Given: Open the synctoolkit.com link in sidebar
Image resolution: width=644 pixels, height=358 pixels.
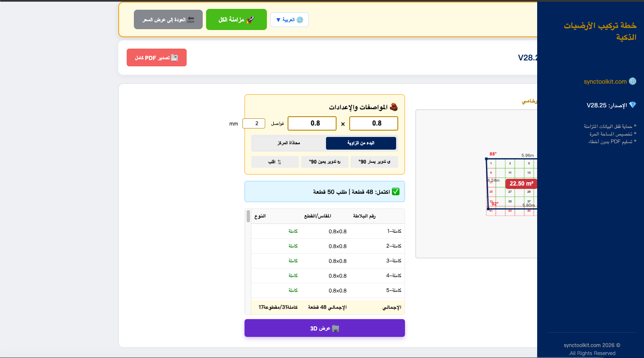Looking at the screenshot, I should point(605,82).
